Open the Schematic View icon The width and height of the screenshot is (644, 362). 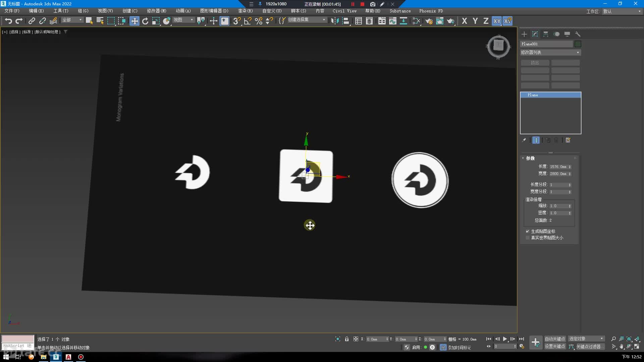pyautogui.click(x=404, y=21)
